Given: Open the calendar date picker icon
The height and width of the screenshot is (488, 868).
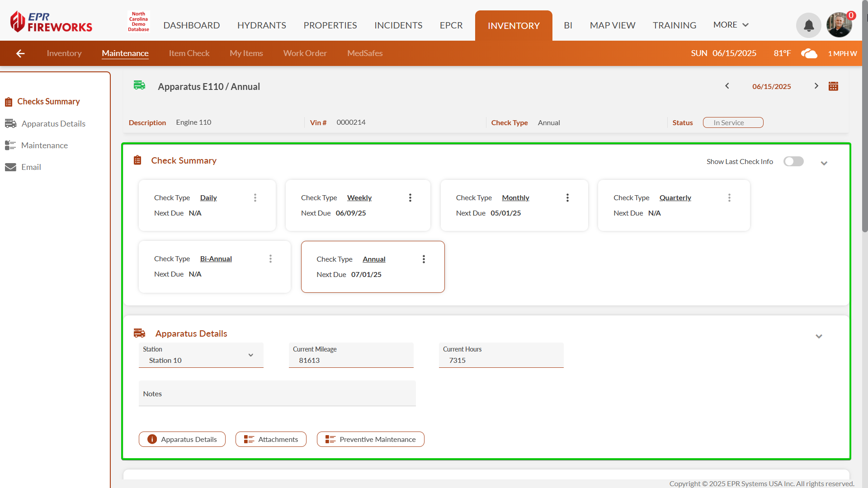Looking at the screenshot, I should pos(833,86).
